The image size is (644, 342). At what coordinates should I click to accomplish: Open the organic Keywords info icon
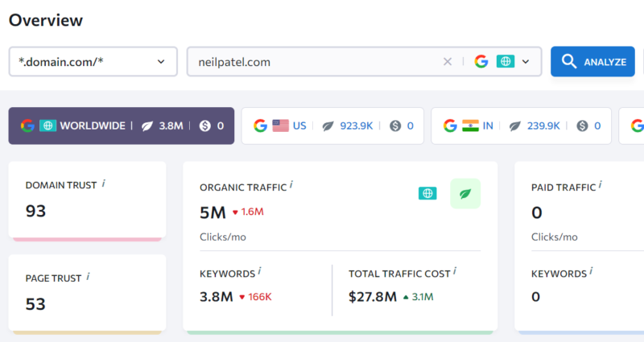259,271
